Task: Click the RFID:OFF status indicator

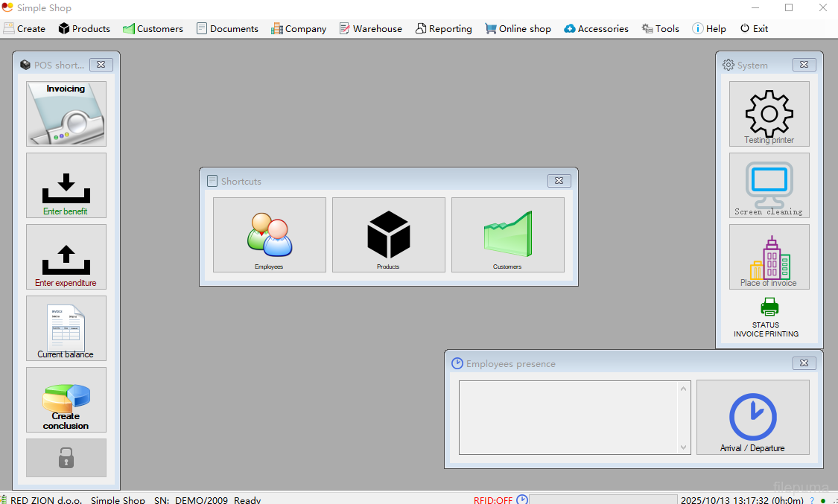Action: 492,500
